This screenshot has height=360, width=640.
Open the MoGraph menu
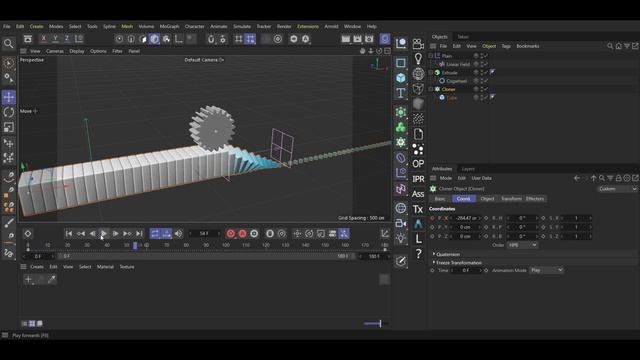(169, 26)
